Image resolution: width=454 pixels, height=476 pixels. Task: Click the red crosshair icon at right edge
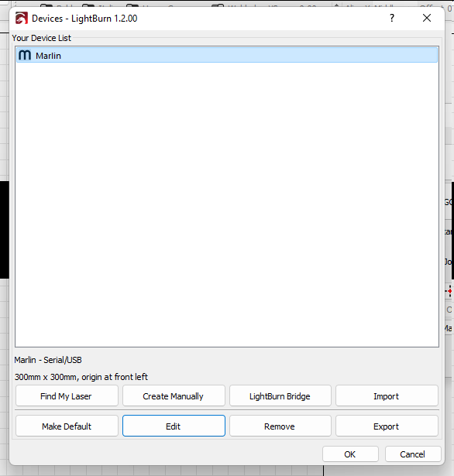[449, 291]
